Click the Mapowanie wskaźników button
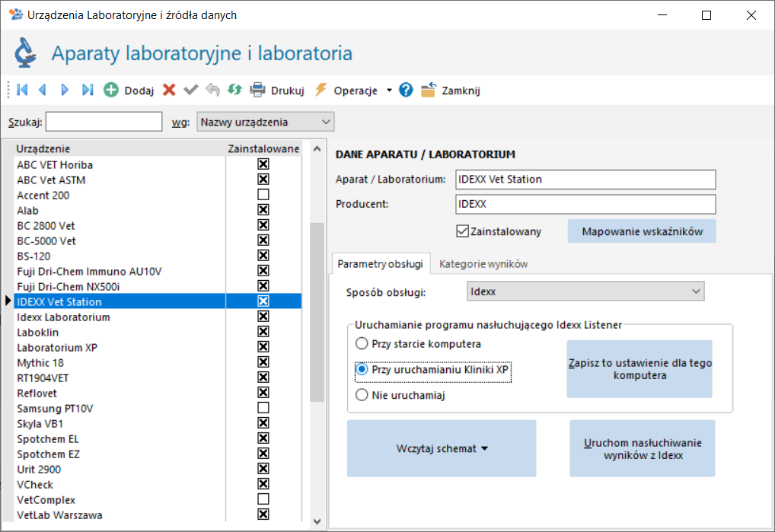This screenshot has height=532, width=775. click(642, 231)
